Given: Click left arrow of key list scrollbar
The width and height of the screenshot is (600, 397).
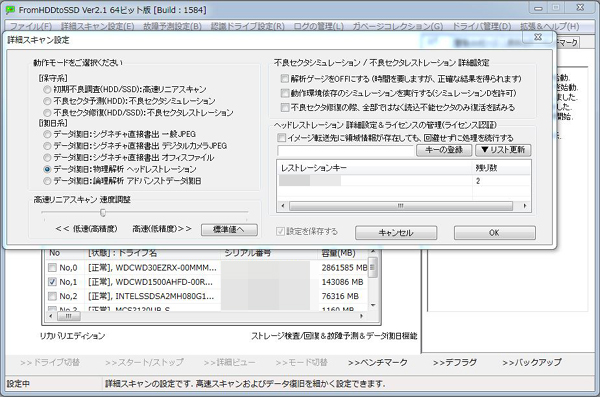Looking at the screenshot, I should tap(283, 206).
